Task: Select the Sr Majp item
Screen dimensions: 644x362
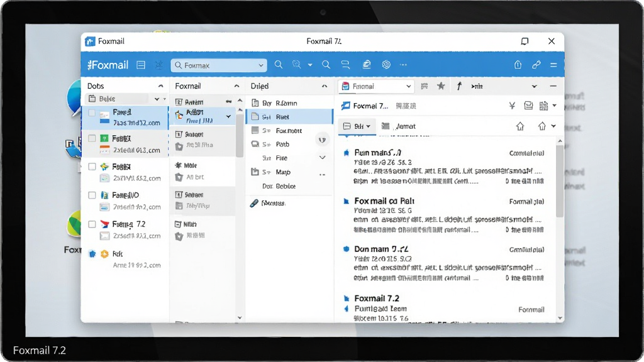Action: coord(289,172)
